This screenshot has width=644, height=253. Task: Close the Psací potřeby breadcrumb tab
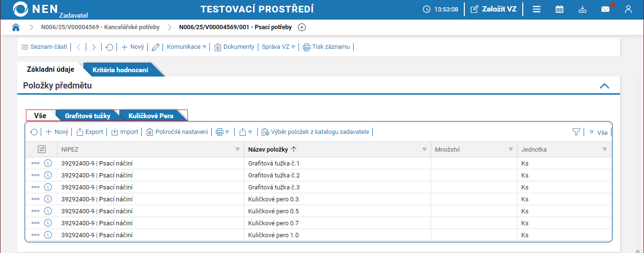click(x=301, y=27)
